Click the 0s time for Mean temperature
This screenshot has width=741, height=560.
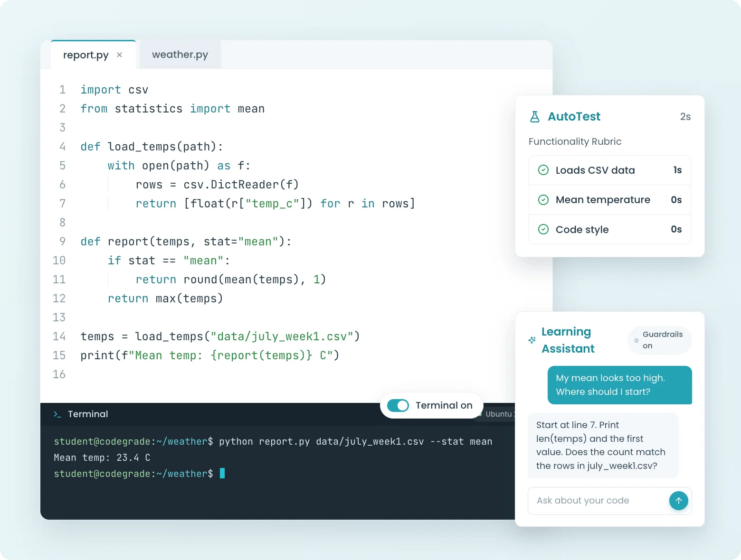[x=676, y=200]
